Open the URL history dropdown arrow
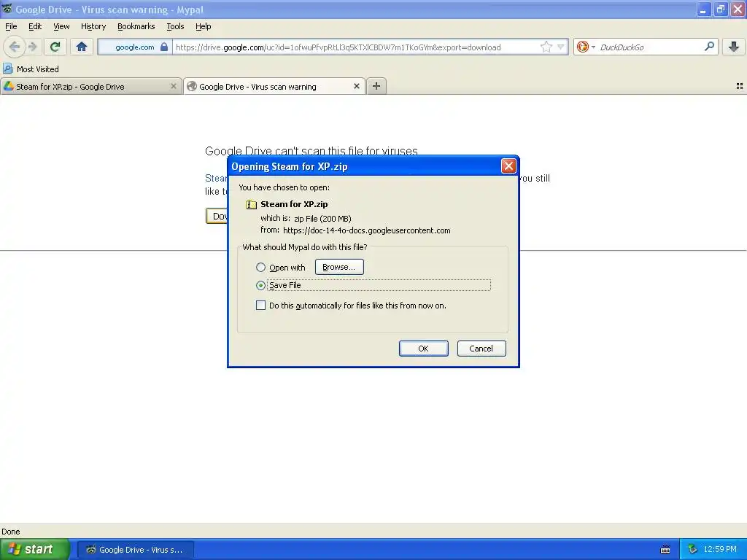 [561, 47]
